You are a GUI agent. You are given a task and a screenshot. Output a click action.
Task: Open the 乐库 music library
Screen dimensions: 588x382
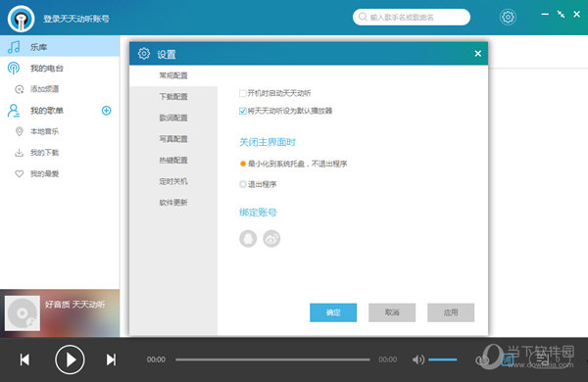point(60,46)
